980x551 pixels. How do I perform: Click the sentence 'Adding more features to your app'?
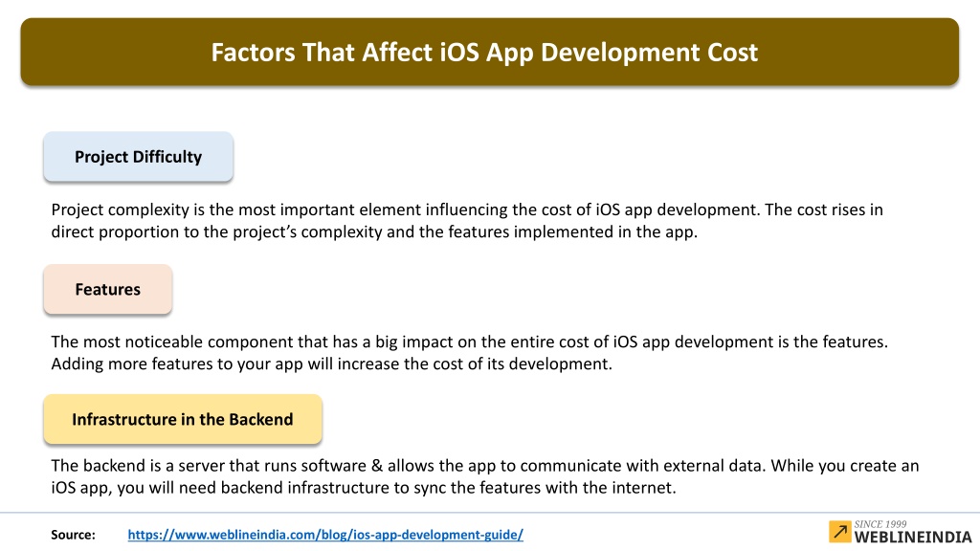[331, 364]
